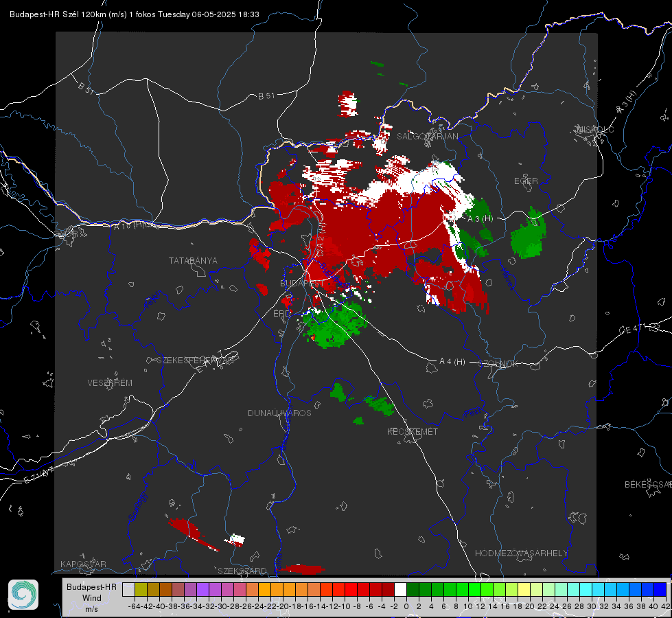Click the center 'B 51' road label
The height and width of the screenshot is (618, 672).
266,96
